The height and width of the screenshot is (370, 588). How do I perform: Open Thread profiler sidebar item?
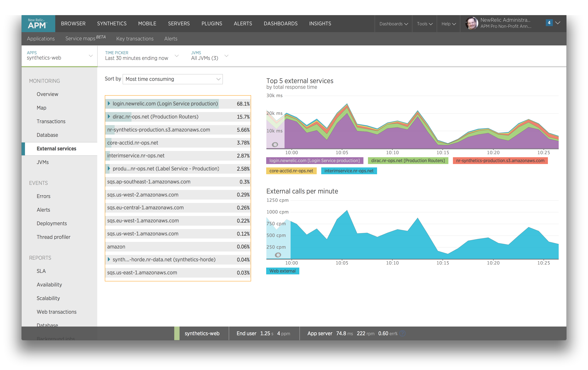click(54, 237)
